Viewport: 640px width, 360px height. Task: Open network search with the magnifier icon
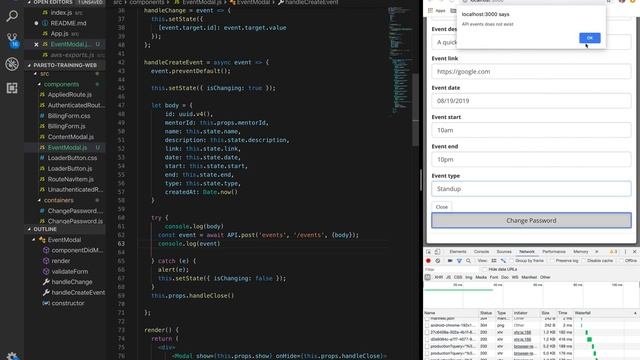[468, 260]
